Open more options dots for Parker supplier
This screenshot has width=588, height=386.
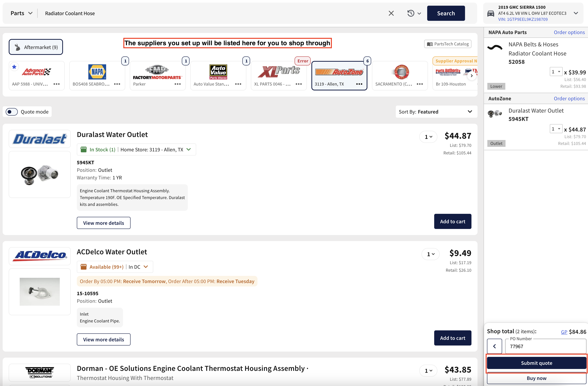[x=178, y=84]
